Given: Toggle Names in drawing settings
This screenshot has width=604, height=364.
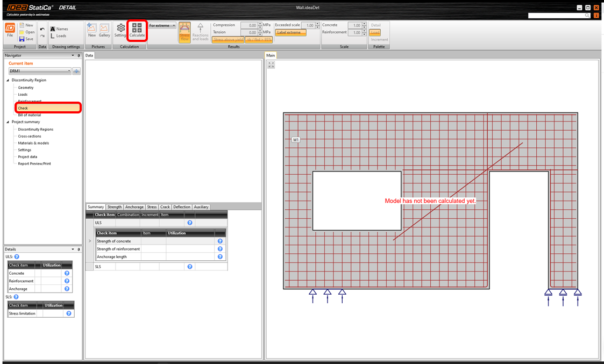Looking at the screenshot, I should pos(59,29).
